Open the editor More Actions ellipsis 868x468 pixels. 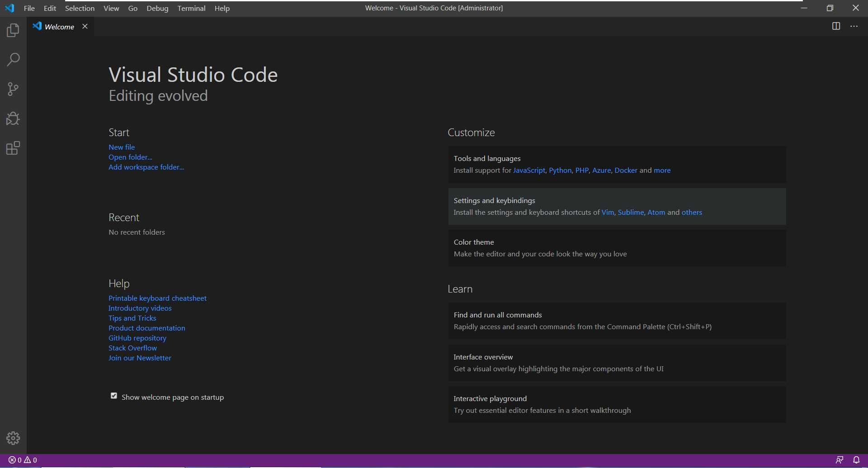coord(854,26)
